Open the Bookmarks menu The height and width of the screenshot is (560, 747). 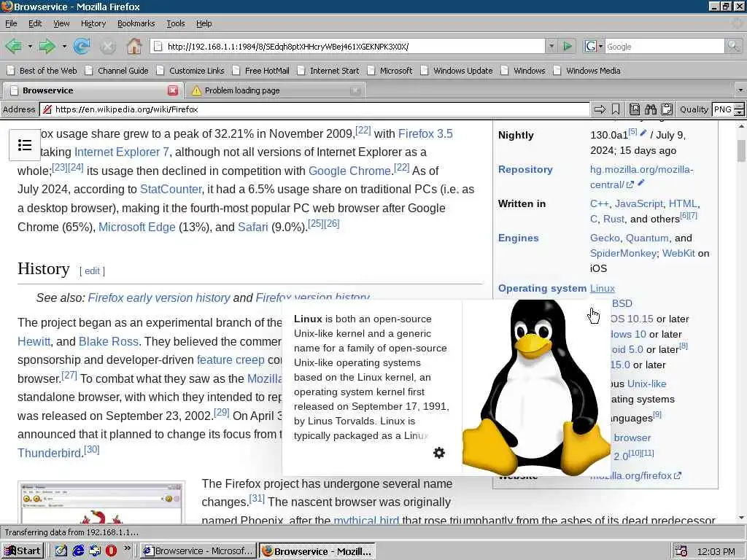136,23
